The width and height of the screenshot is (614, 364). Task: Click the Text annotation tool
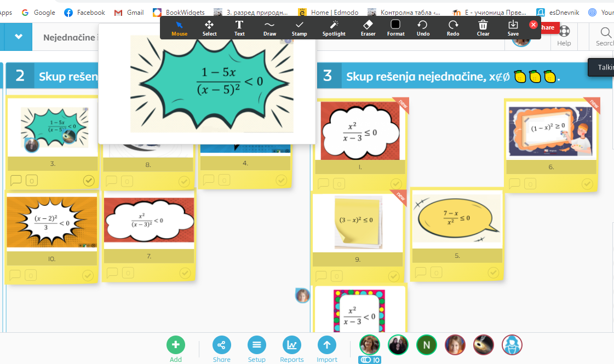239,27
